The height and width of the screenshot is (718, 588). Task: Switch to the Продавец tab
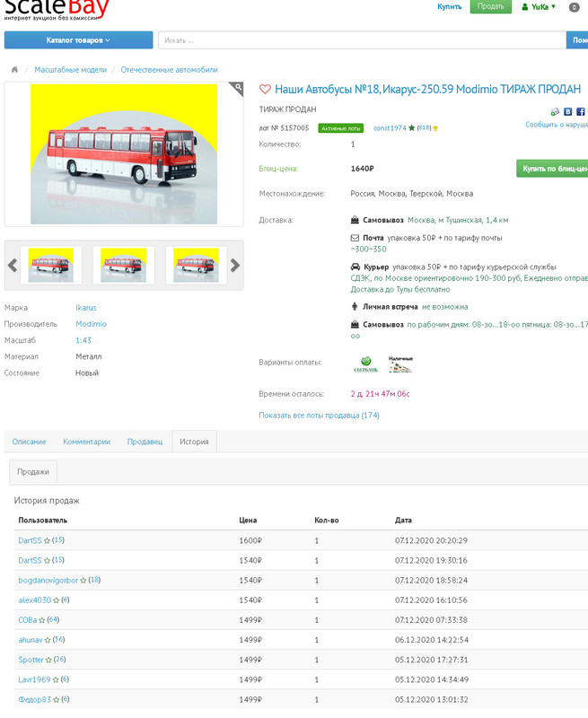click(145, 442)
